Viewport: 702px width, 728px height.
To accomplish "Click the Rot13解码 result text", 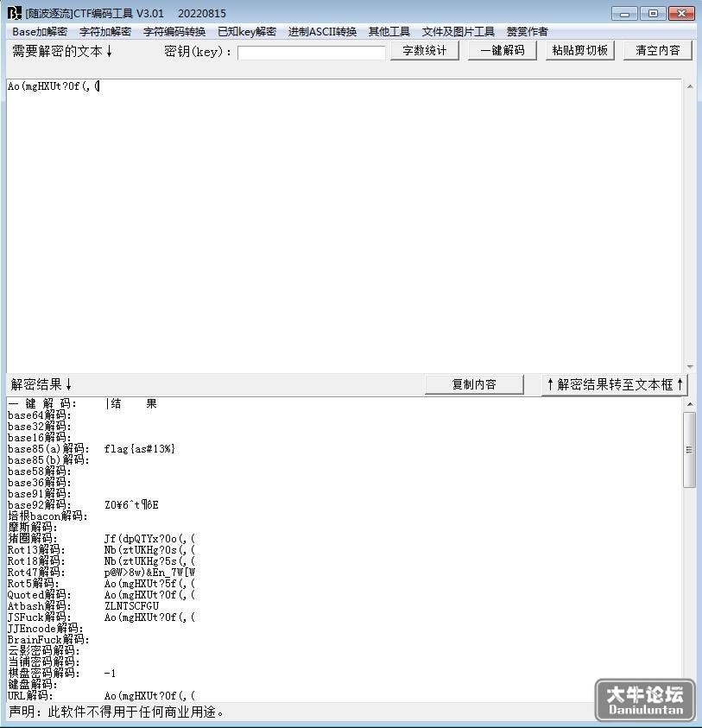I will click(x=150, y=550).
